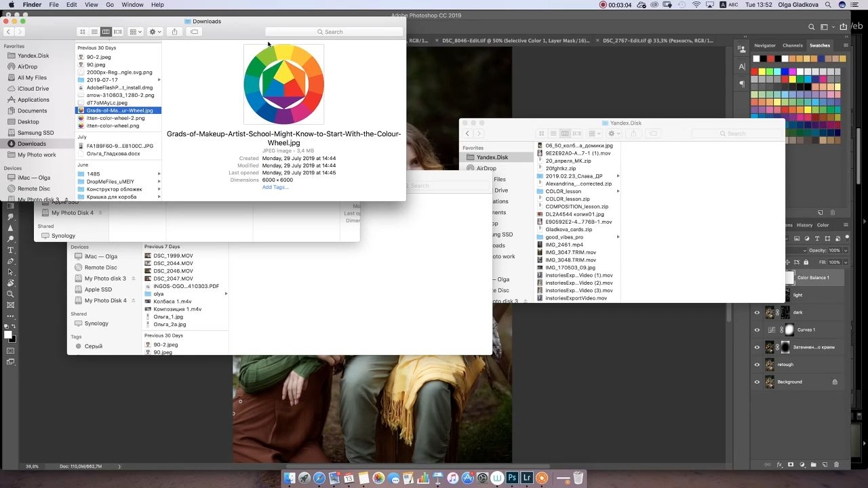Open iTunes from the Dock

453,479
